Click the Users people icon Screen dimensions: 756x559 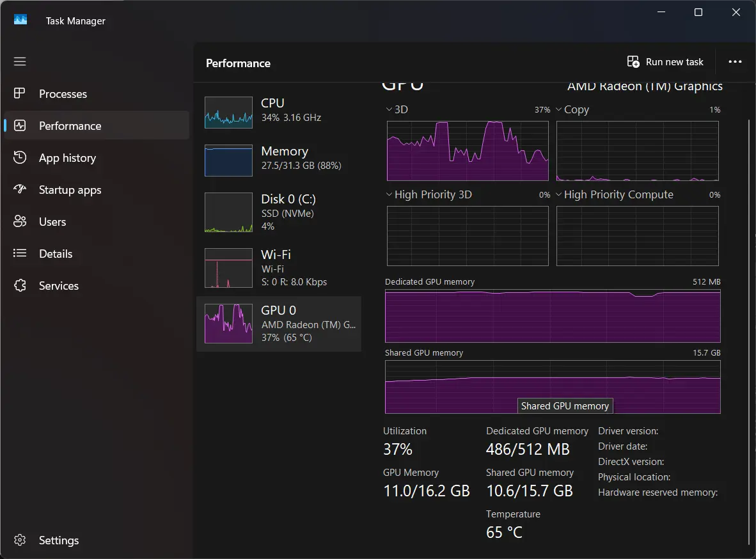20,222
